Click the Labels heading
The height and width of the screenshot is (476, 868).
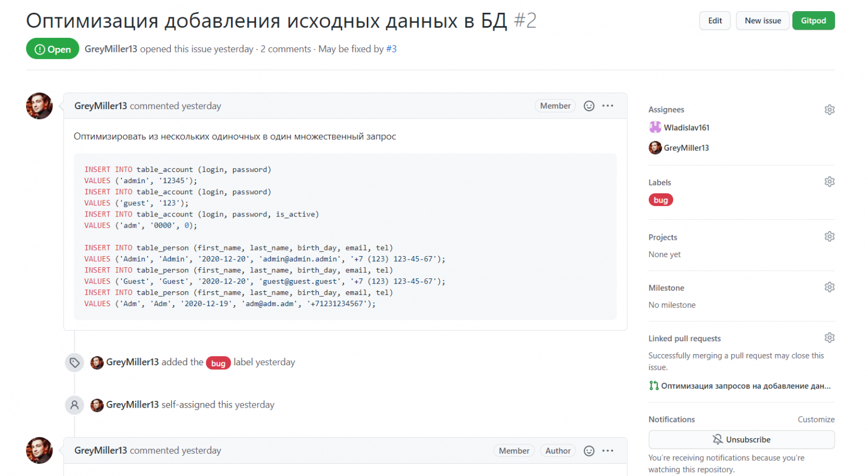coord(659,183)
